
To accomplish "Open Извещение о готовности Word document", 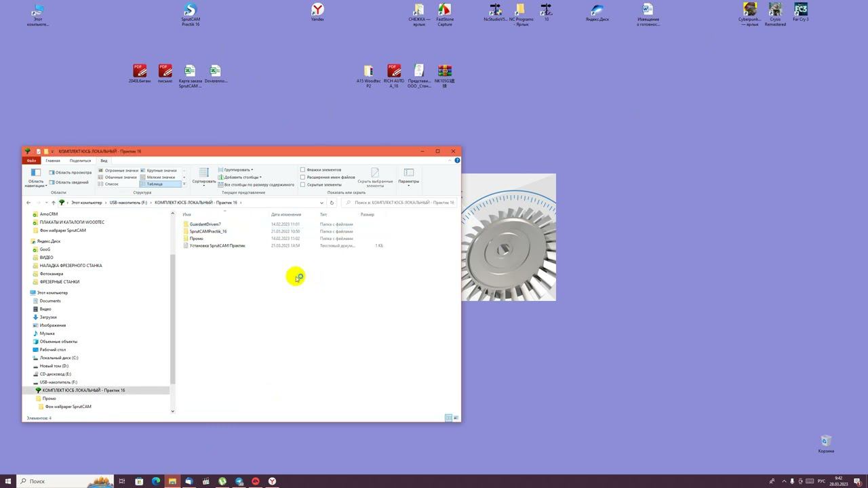I will 648,14.
